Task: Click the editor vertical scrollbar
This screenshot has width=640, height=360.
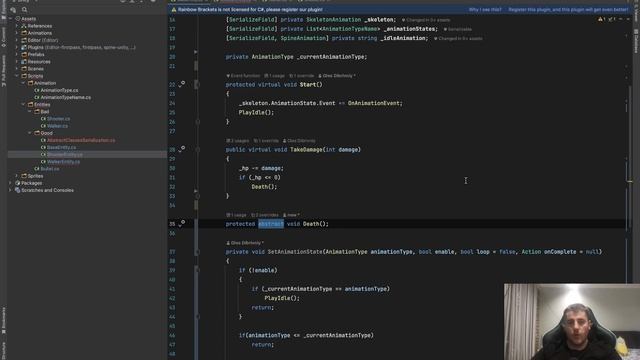Action: (x=630, y=155)
